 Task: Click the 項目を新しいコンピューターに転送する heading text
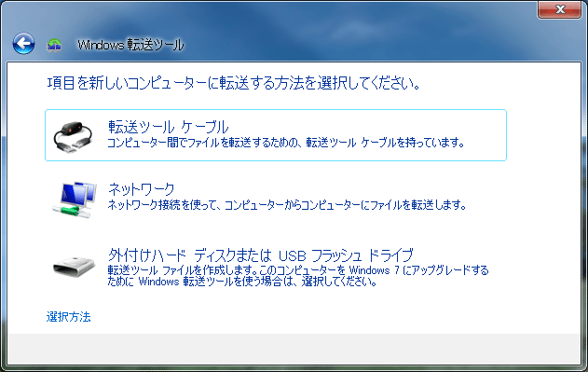tap(233, 83)
